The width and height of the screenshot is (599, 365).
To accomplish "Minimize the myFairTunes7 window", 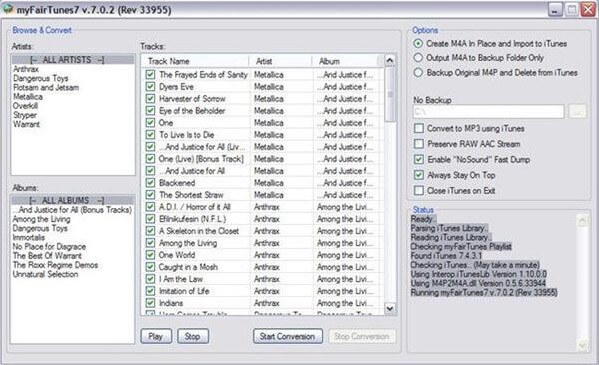I will coord(555,10).
